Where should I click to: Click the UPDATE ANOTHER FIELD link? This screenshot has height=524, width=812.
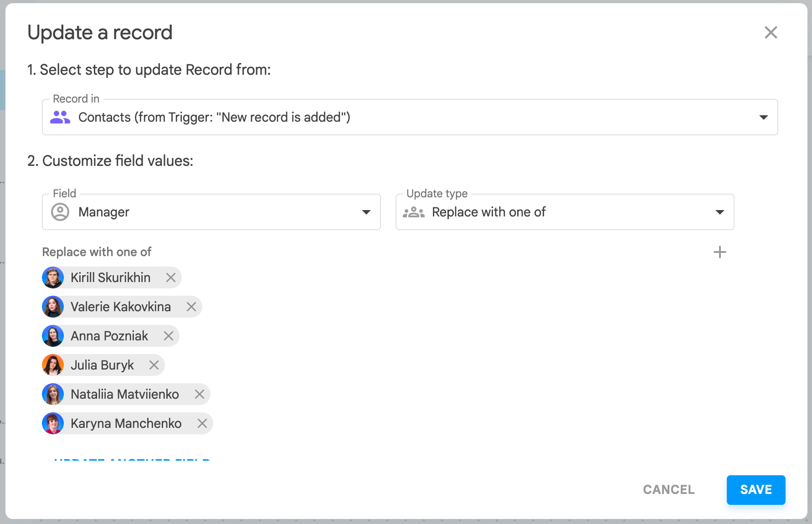132,461
